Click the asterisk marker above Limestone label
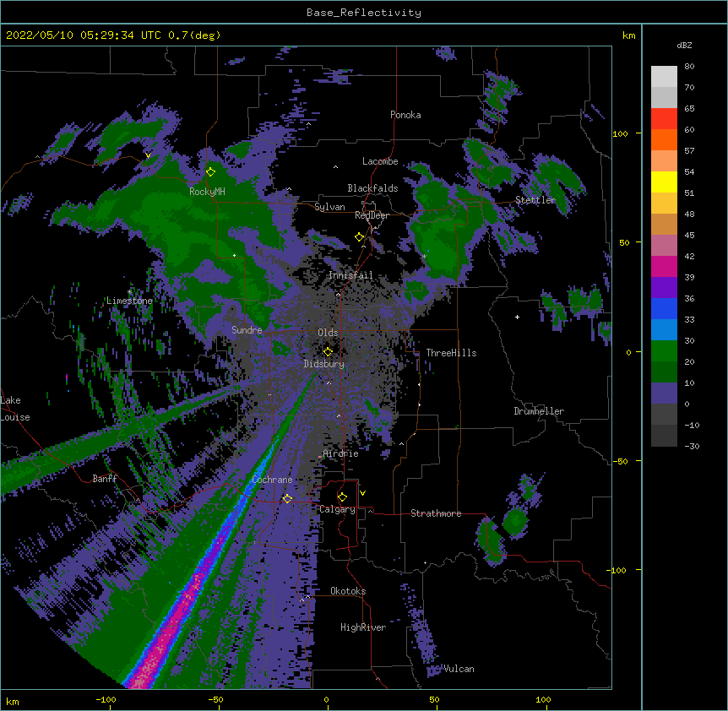Image resolution: width=728 pixels, height=711 pixels. pos(129,292)
